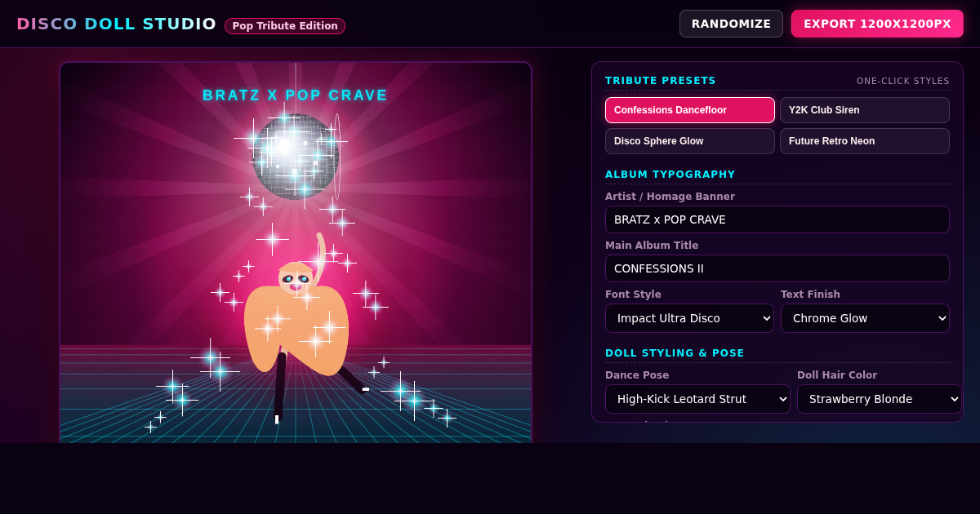Open the Dance Pose dropdown
980x514 pixels.
pos(697,399)
